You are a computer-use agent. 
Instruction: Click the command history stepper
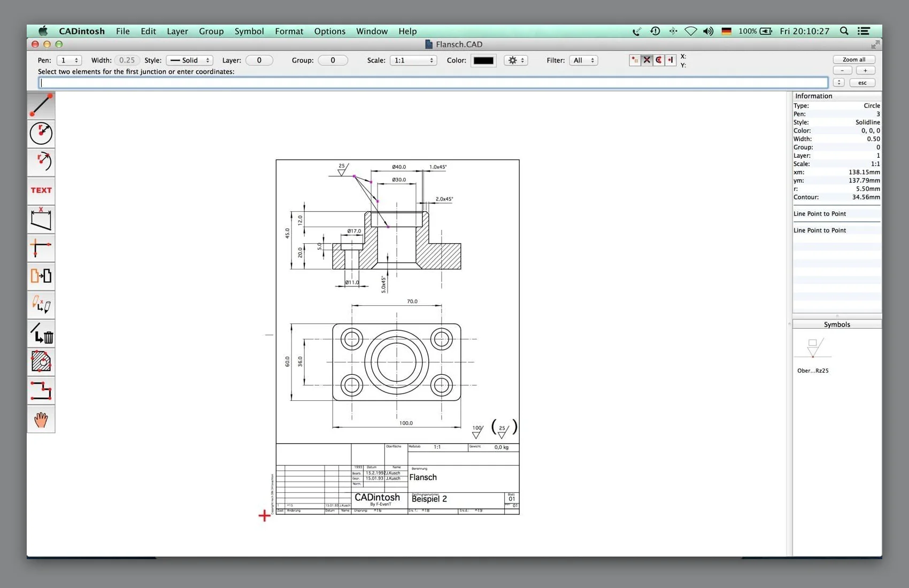point(838,82)
